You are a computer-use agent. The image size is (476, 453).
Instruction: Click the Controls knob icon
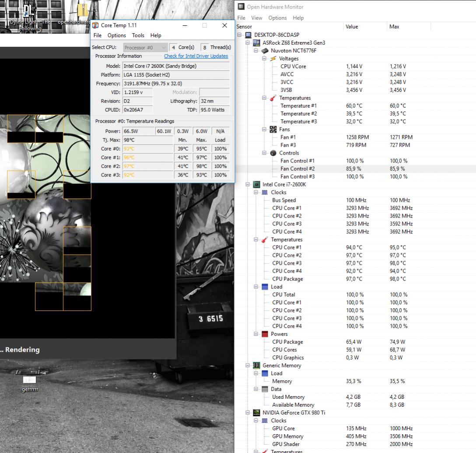(273, 153)
